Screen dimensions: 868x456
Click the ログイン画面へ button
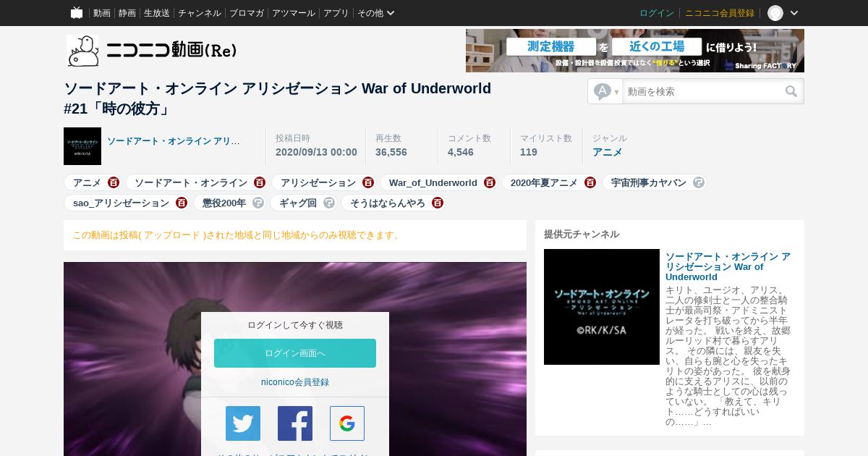click(295, 353)
